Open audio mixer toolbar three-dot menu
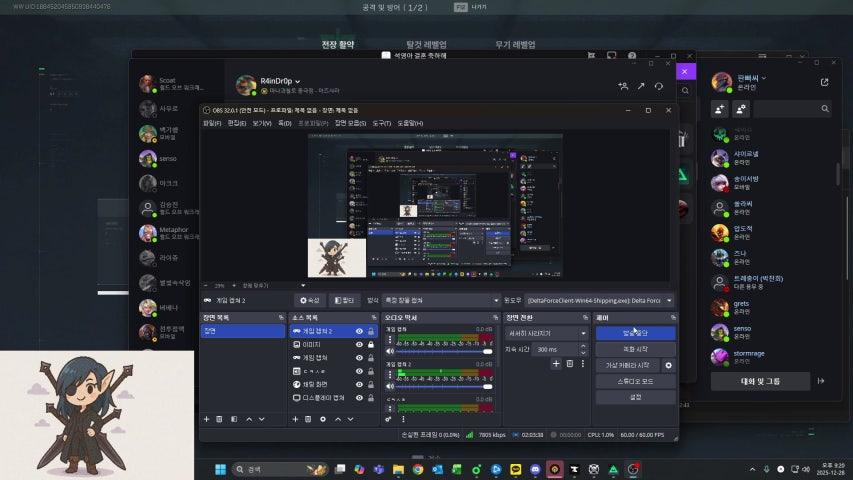853x480 pixels. pyautogui.click(x=403, y=419)
